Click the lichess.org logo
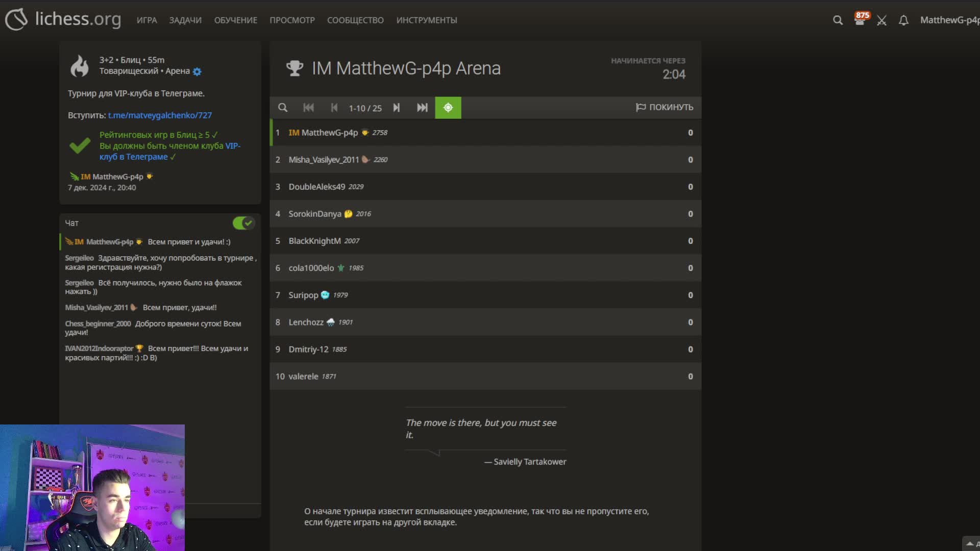980x551 pixels. pyautogui.click(x=63, y=19)
